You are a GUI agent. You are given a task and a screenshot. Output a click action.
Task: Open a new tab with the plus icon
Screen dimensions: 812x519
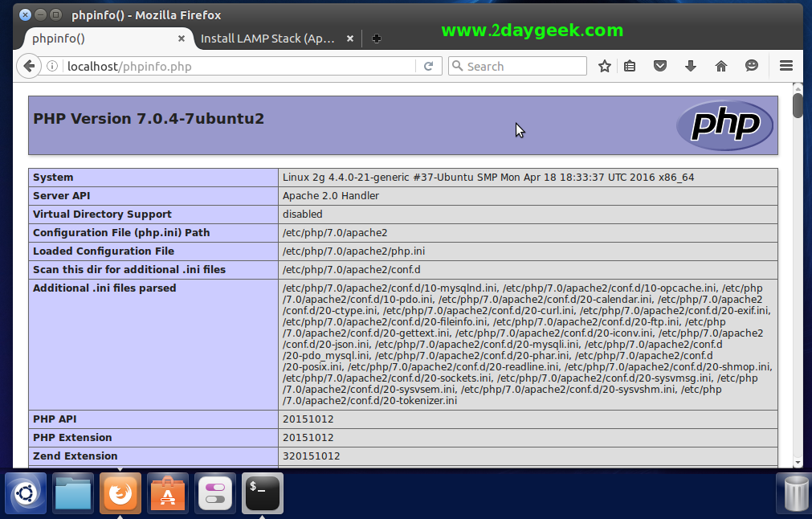click(377, 39)
